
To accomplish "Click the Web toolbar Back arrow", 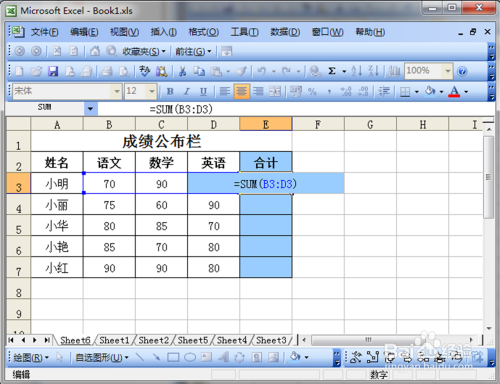I will pyautogui.click(x=20, y=51).
